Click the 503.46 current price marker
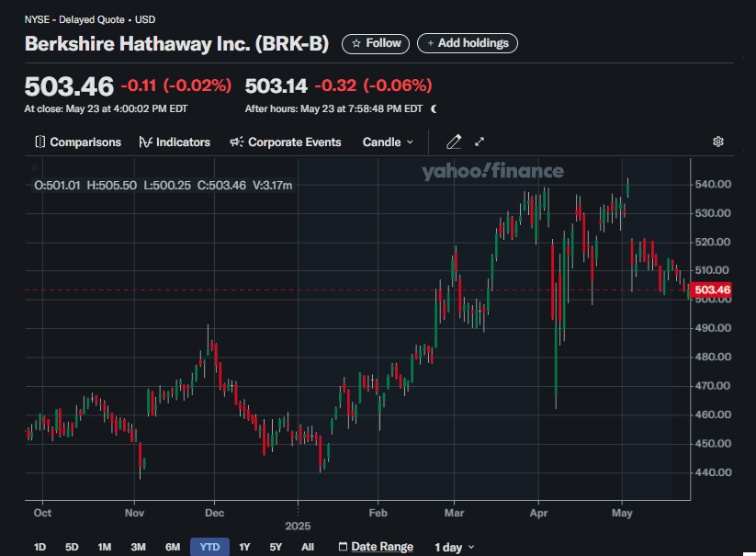The image size is (756, 556). coord(712,290)
